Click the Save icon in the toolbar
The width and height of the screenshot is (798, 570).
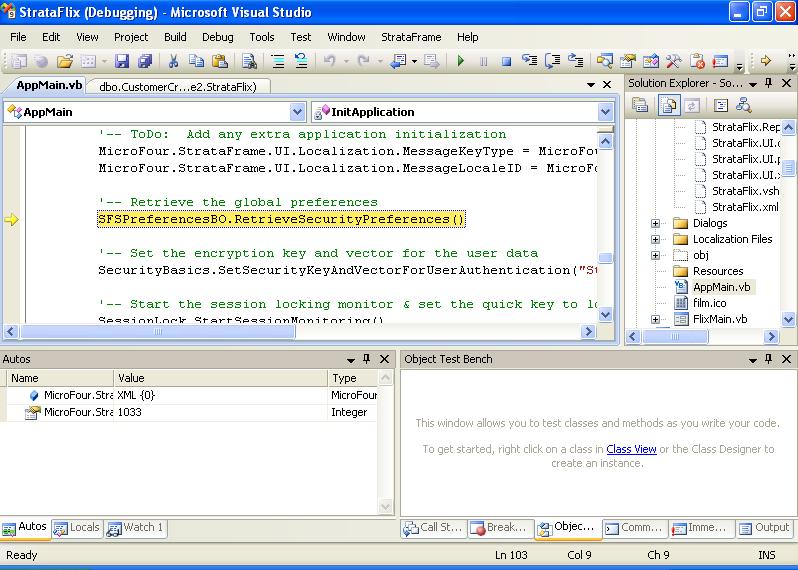coord(121,61)
